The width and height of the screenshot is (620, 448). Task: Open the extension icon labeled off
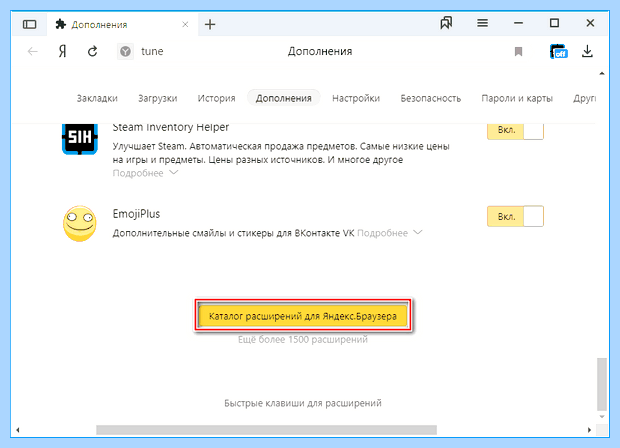coord(558,51)
